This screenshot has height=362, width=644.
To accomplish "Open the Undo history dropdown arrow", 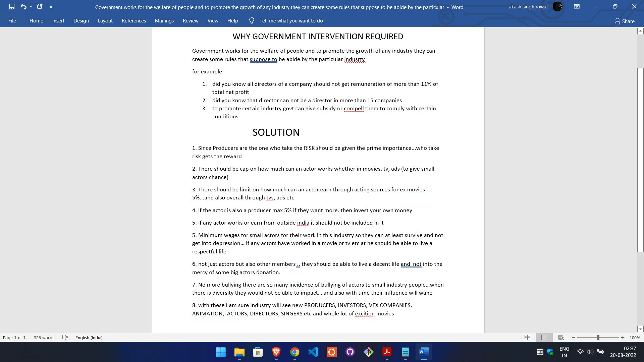I will (31, 7).
